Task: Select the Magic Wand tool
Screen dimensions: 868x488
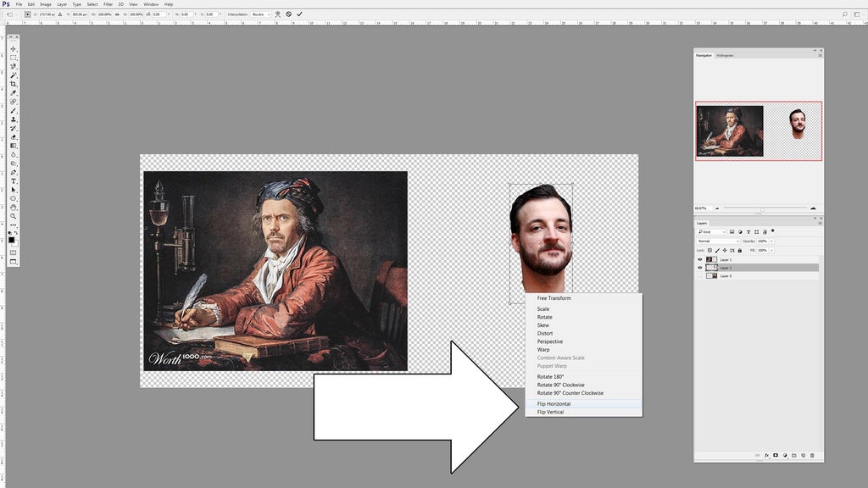Action: coord(14,75)
